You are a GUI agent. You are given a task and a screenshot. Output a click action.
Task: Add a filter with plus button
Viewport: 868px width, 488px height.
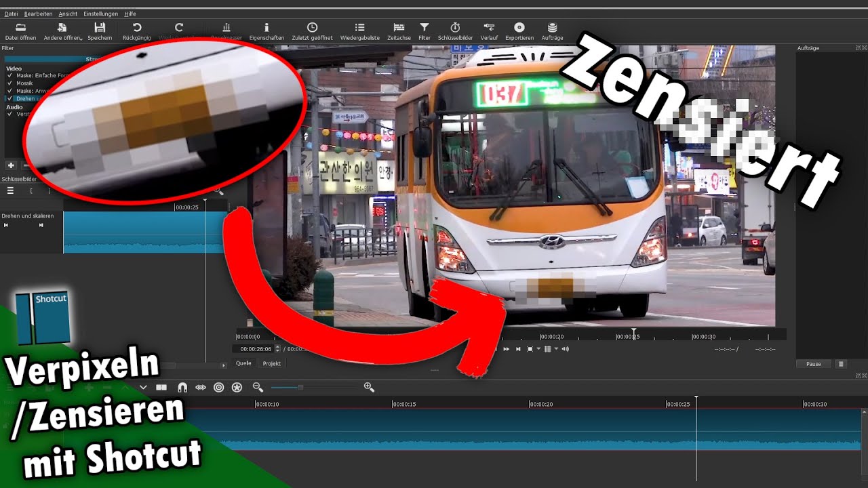[10, 165]
